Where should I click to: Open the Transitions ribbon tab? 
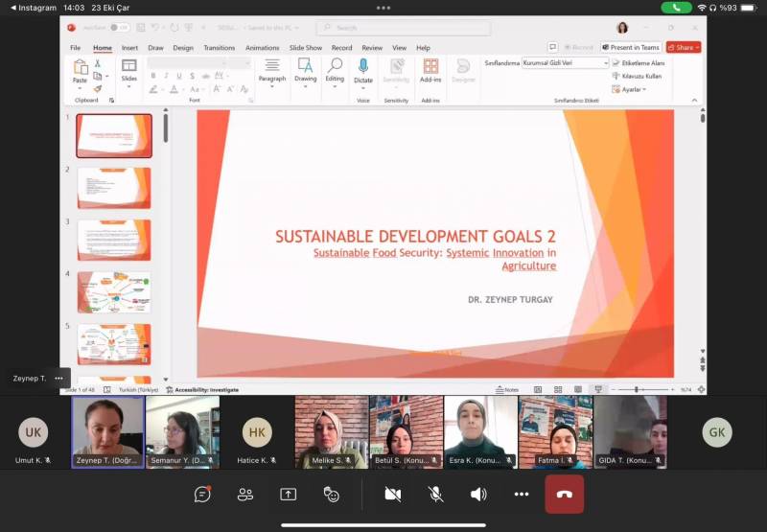[x=219, y=47]
